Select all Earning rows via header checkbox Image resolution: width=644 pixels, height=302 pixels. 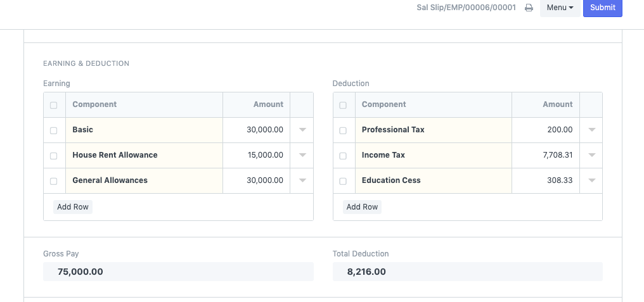point(53,105)
